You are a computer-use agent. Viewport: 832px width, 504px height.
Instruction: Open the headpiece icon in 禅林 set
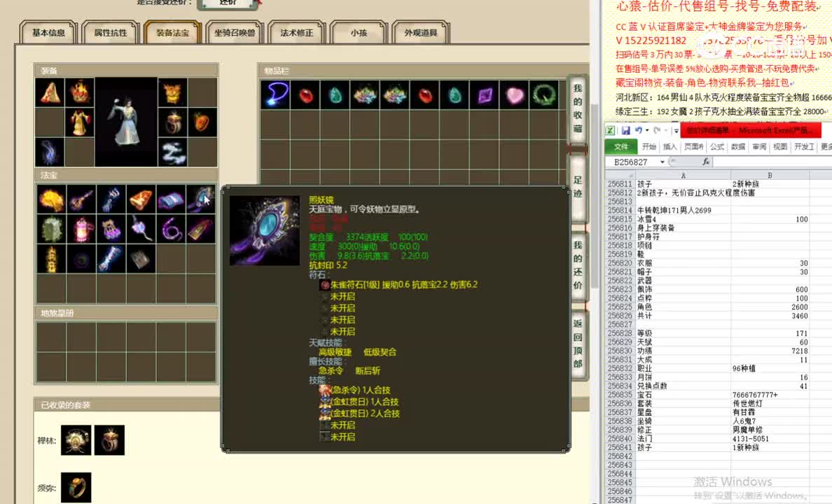coord(76,440)
